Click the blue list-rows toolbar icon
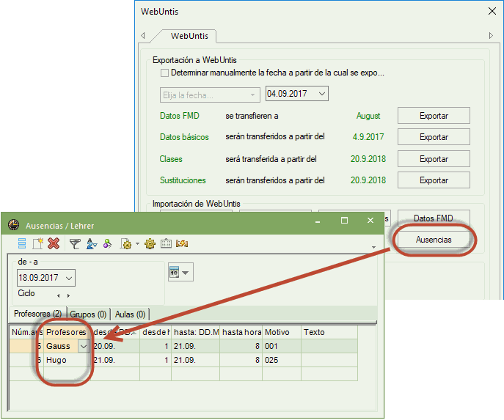This screenshot has width=504, height=420. (22, 243)
